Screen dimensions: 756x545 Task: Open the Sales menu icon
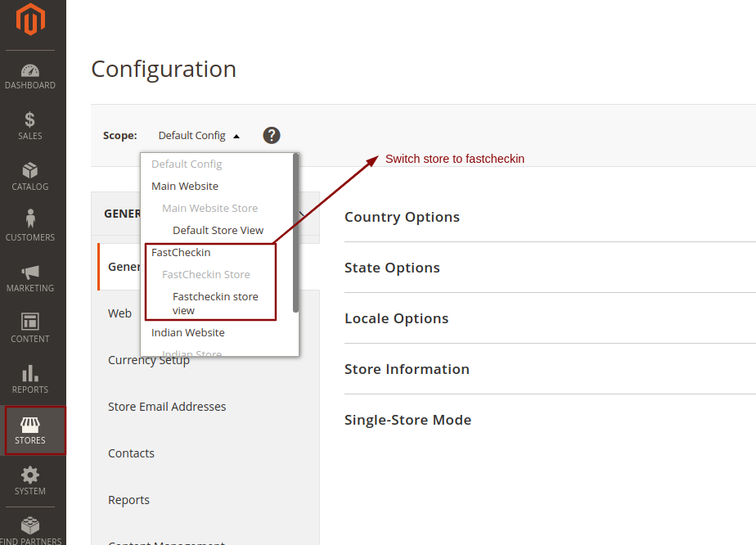tap(30, 121)
